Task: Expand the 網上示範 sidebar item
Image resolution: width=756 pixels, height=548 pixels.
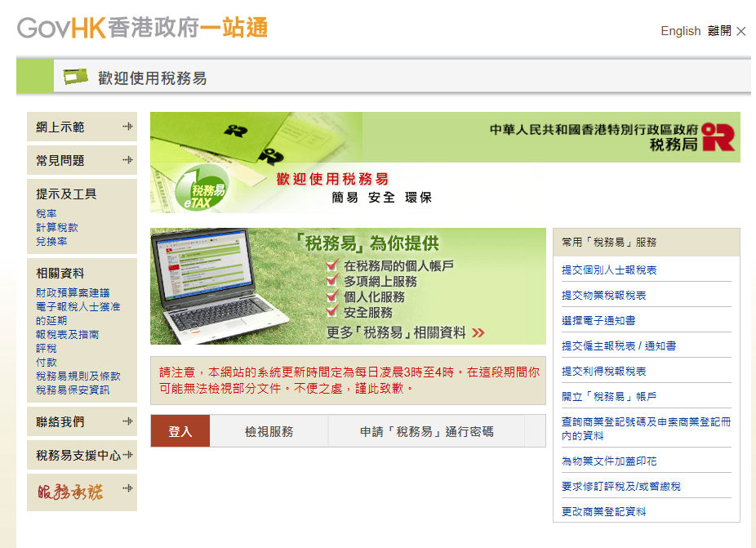Action: 127,127
